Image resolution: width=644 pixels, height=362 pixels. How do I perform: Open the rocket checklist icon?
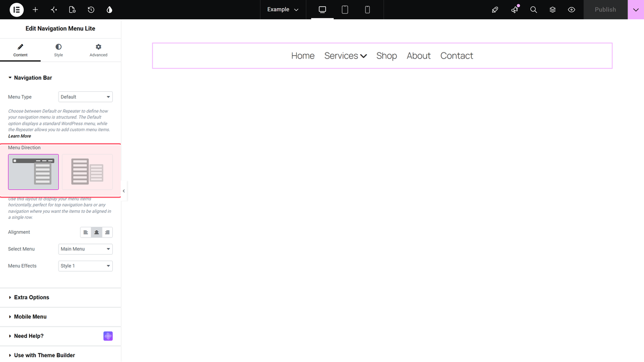[495, 10]
